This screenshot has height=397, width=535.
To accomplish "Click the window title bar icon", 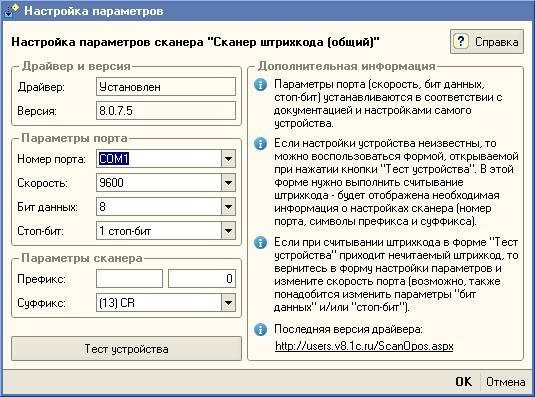I will pos(11,10).
